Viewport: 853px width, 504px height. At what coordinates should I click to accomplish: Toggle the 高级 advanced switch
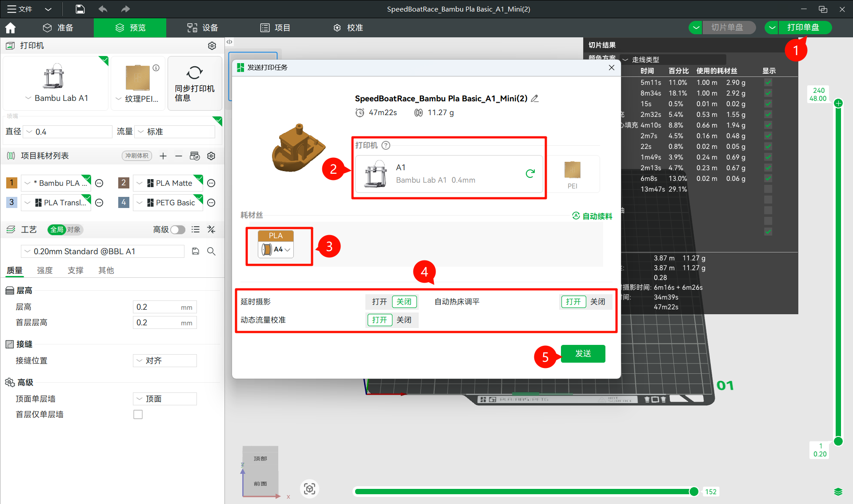click(x=177, y=229)
